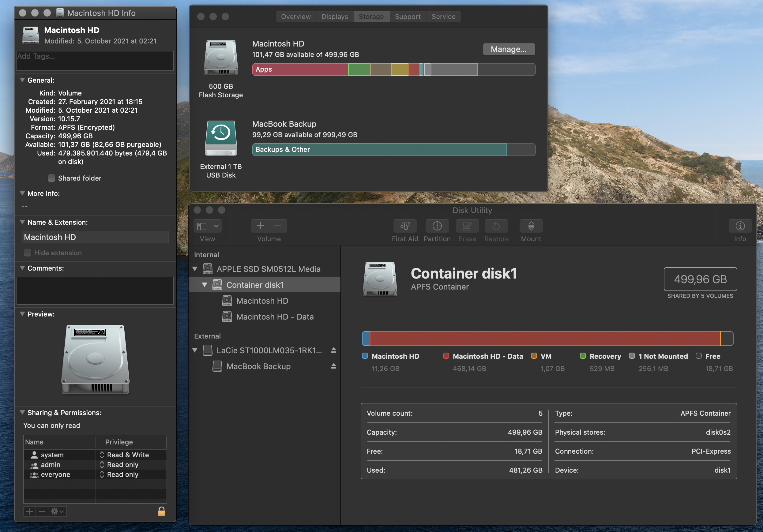This screenshot has height=532, width=763.
Task: Switch to the Overview tab
Action: click(x=296, y=17)
